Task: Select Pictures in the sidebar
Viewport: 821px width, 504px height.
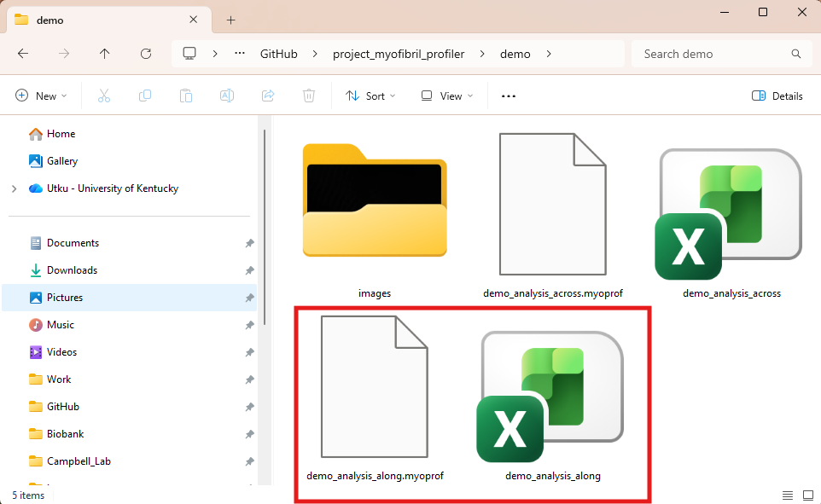Action: click(130, 298)
